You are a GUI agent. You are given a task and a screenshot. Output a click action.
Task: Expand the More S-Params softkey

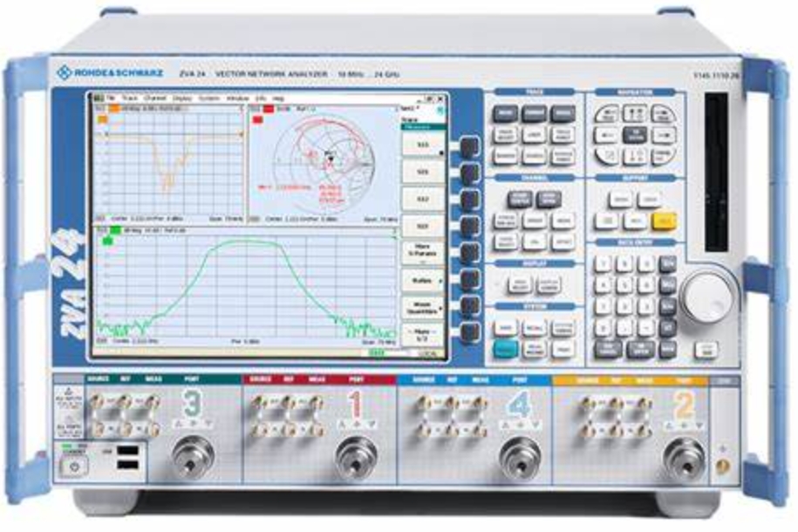[x=422, y=253]
